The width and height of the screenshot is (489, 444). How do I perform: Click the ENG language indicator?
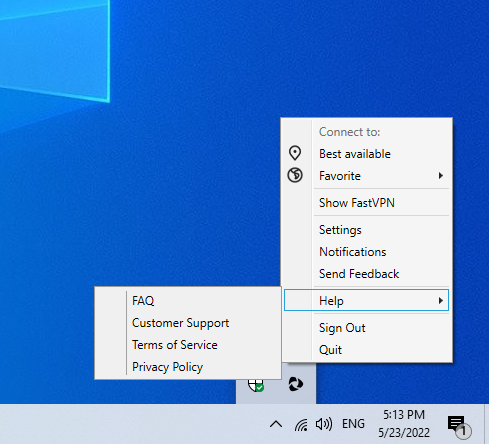(x=353, y=424)
